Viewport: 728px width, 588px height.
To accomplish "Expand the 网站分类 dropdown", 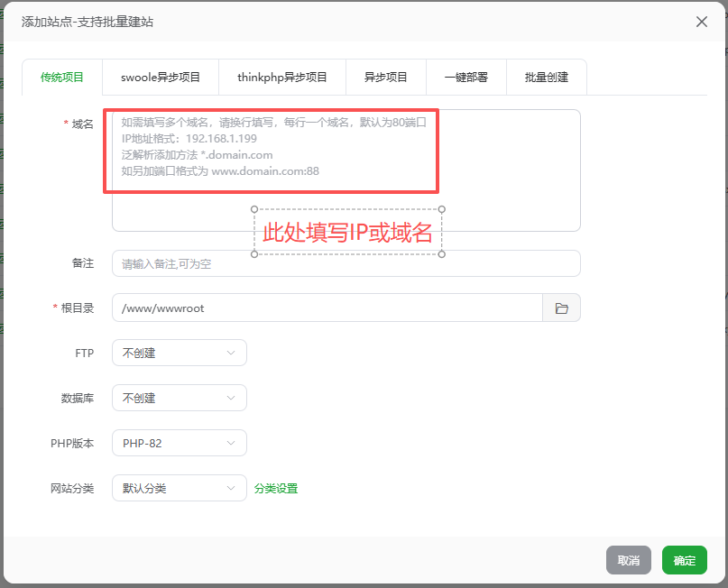I will [x=179, y=489].
